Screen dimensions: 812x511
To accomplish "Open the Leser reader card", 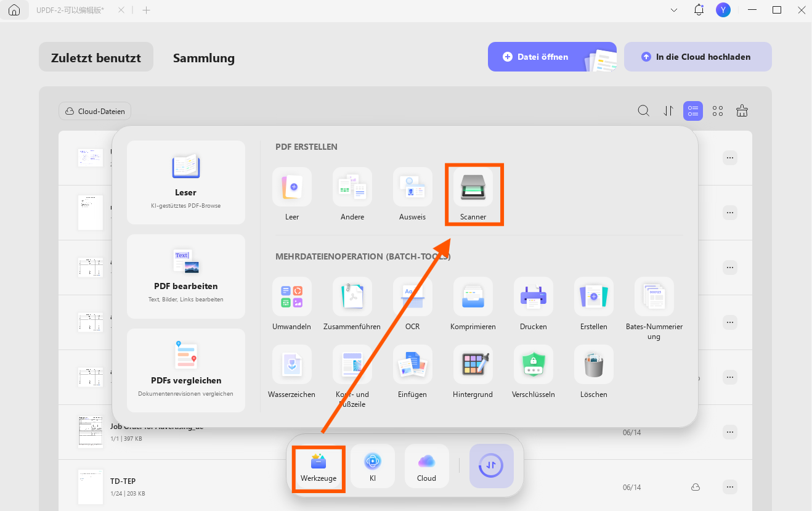I will coord(186,182).
